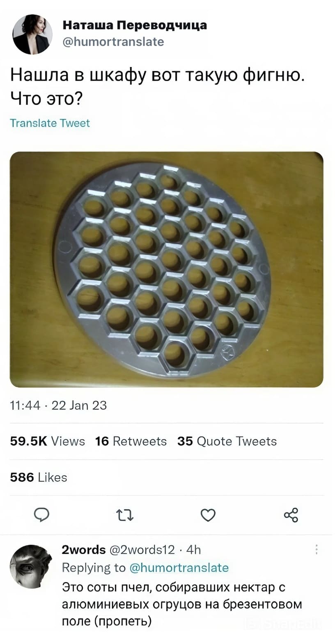Open the honeycomb mold photo
Viewport: 335px width, 644px height.
pyautogui.click(x=166, y=269)
